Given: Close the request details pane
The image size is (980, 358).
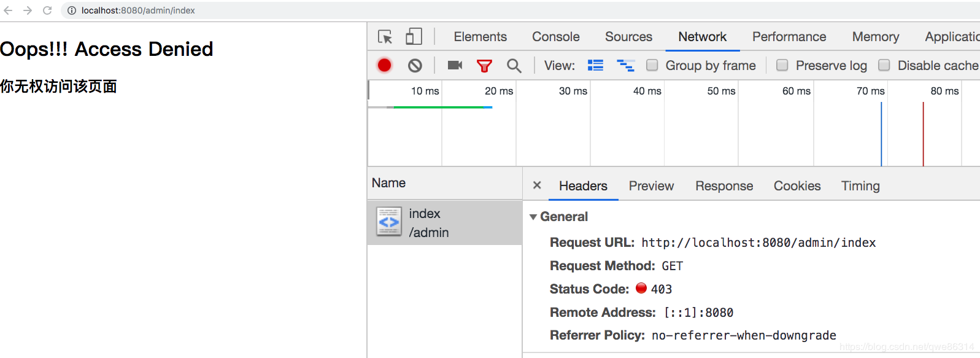Looking at the screenshot, I should pos(537,185).
